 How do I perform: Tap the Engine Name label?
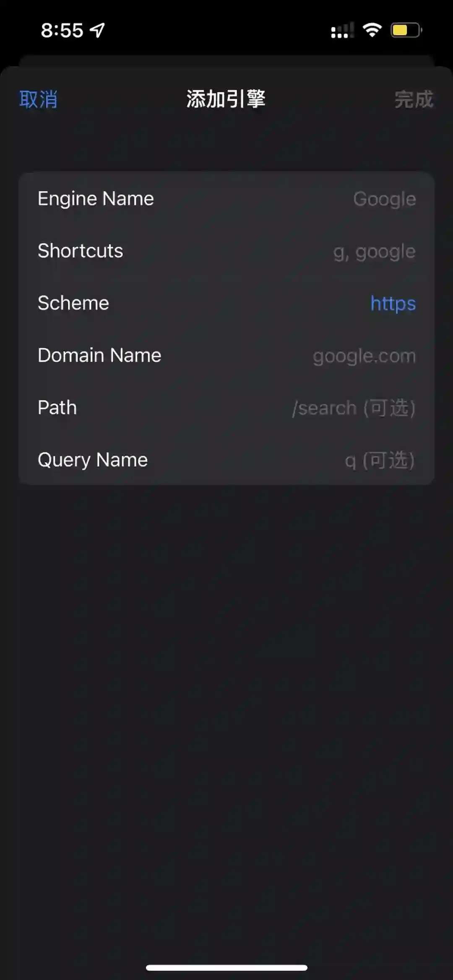[x=96, y=199]
